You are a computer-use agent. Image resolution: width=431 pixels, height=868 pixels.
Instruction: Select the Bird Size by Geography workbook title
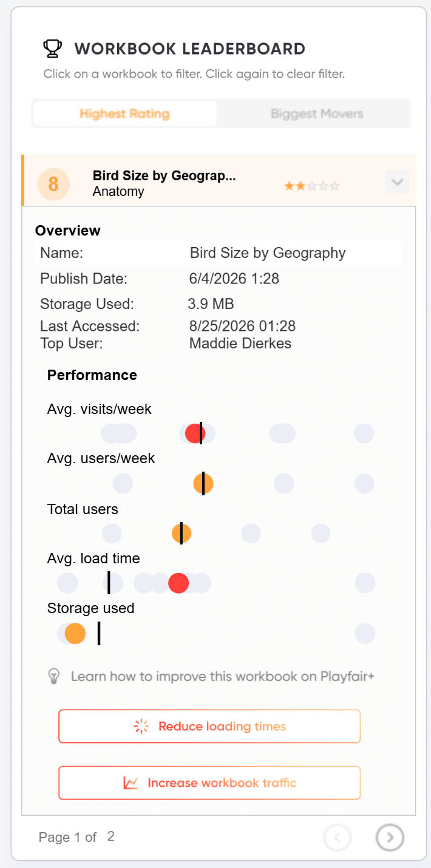165,176
